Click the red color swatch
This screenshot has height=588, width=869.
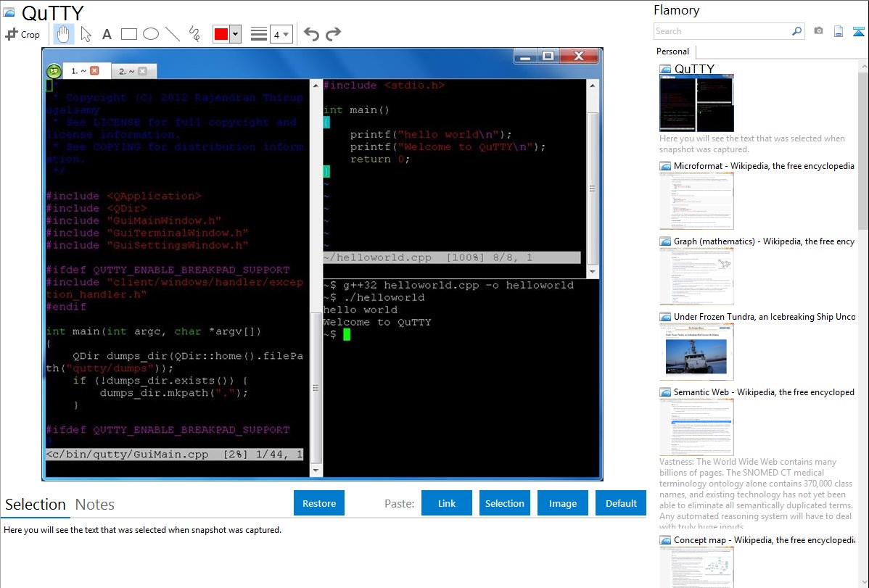click(221, 34)
